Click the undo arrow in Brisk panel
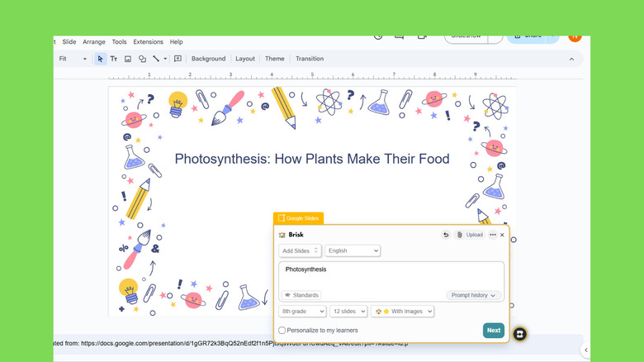The image size is (644, 362). [x=446, y=235]
